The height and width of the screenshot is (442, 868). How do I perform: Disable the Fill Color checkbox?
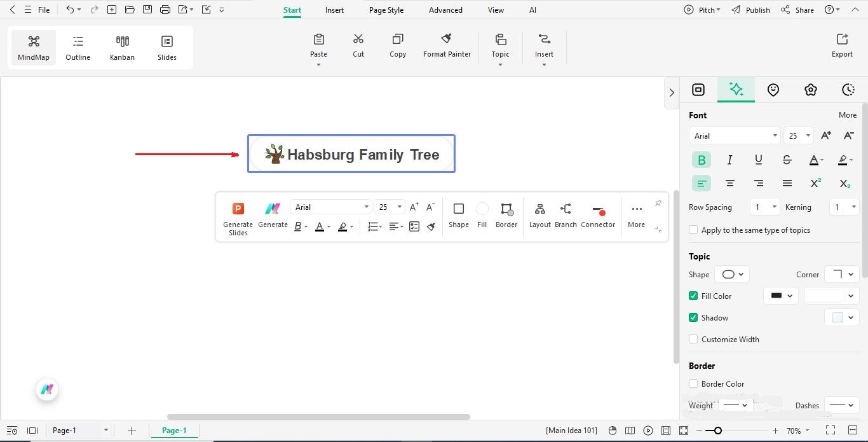(x=693, y=296)
